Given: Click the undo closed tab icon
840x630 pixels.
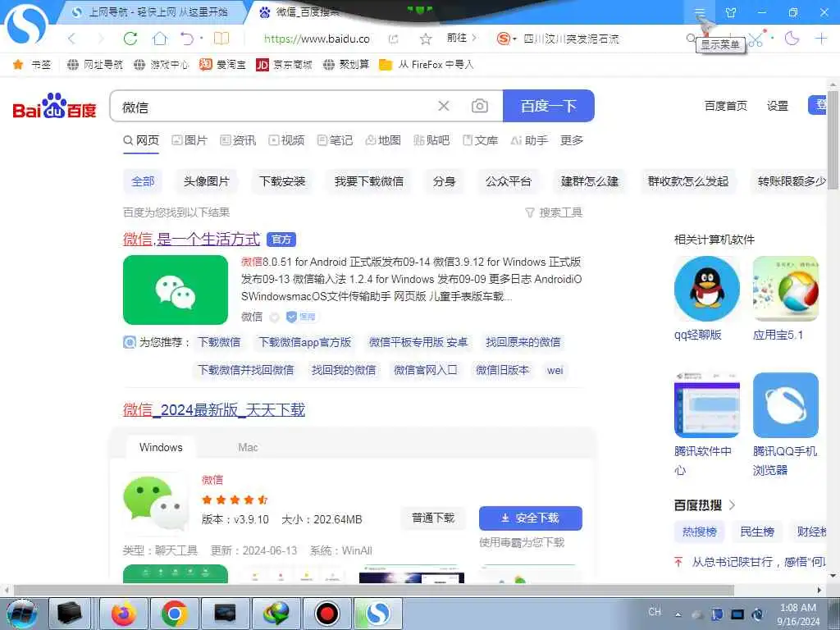Looking at the screenshot, I should 186,39.
